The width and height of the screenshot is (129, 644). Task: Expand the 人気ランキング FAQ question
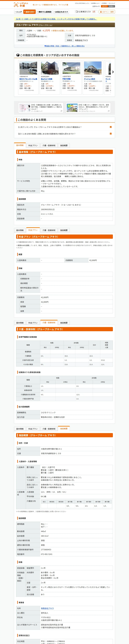pos(64,127)
